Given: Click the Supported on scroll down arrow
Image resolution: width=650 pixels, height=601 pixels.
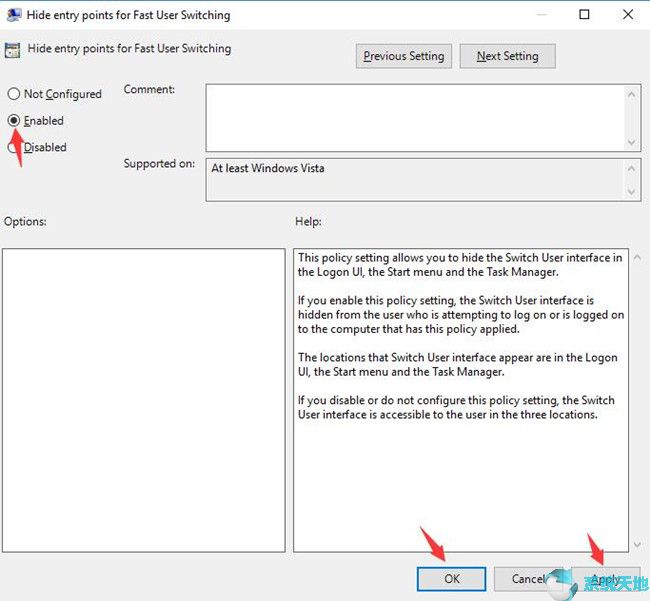Looking at the screenshot, I should pos(632,191).
